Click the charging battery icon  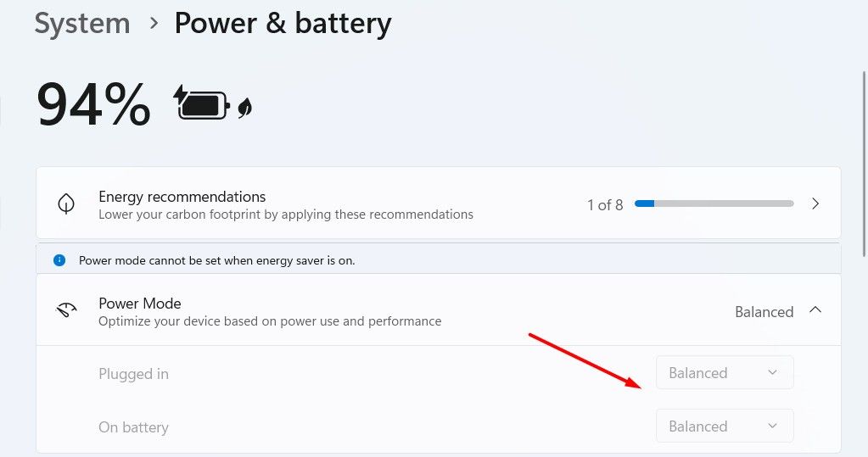point(201,104)
